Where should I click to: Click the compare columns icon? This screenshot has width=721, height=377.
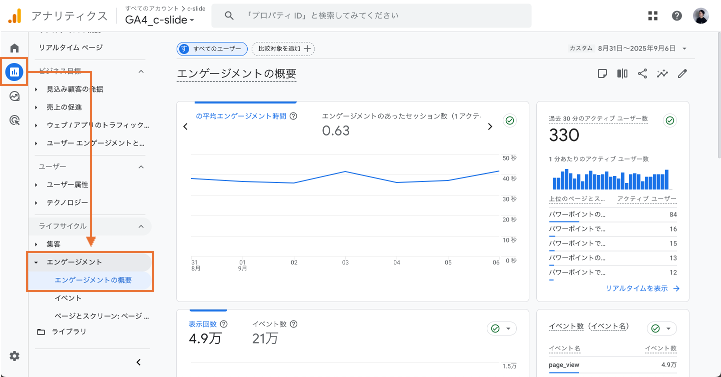point(622,74)
